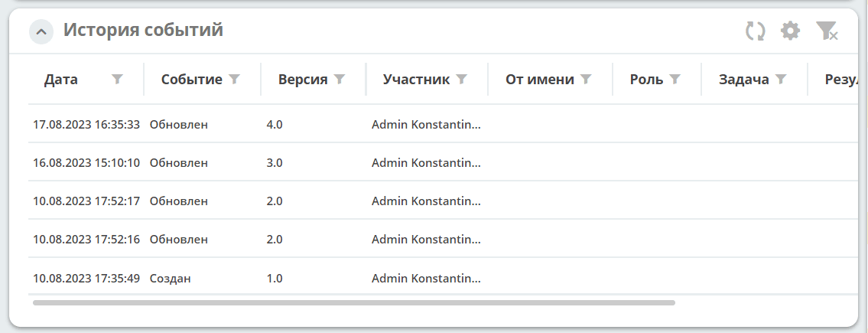Open Участник column filter

(x=461, y=80)
